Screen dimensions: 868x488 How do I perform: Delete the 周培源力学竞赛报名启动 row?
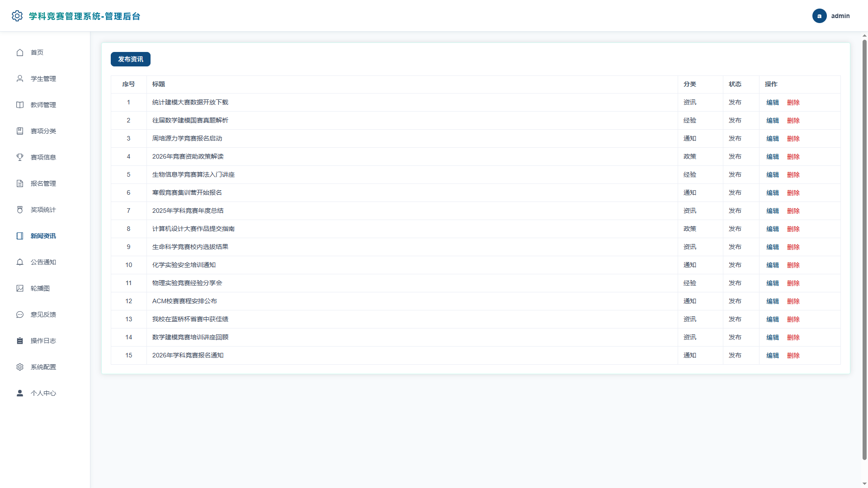click(x=793, y=139)
